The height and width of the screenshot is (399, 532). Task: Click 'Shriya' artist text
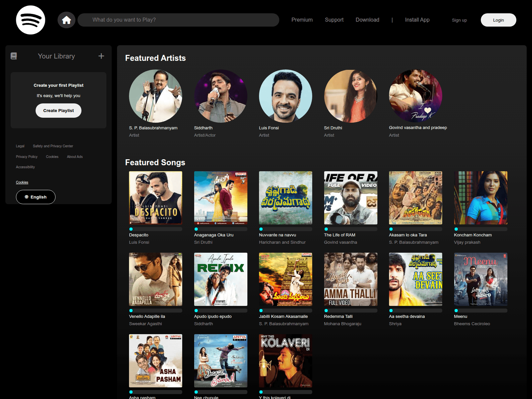coord(395,324)
